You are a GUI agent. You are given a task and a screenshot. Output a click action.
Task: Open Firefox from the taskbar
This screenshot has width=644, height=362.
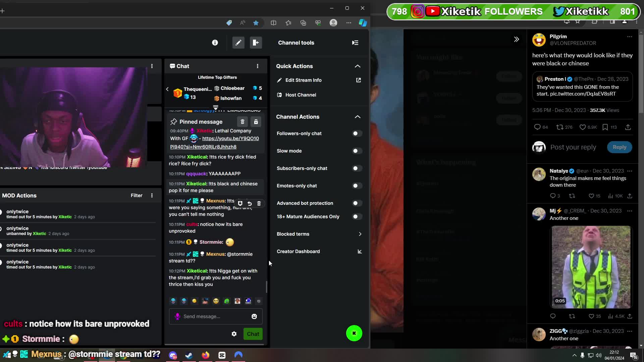(x=206, y=355)
